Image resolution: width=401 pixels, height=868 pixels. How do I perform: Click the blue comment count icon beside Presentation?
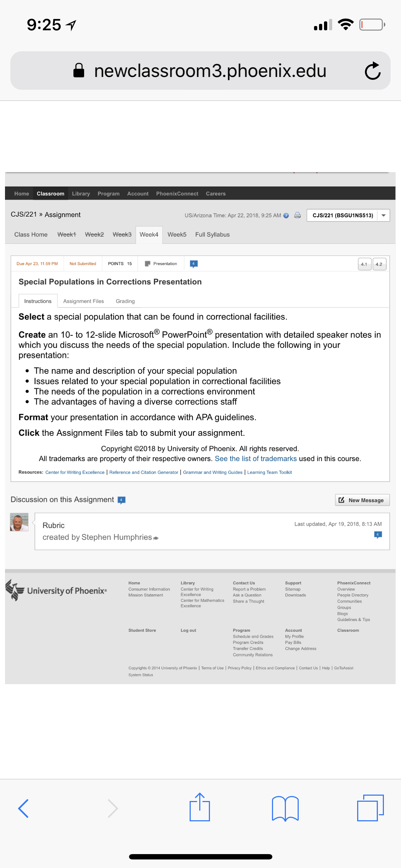coord(194,264)
